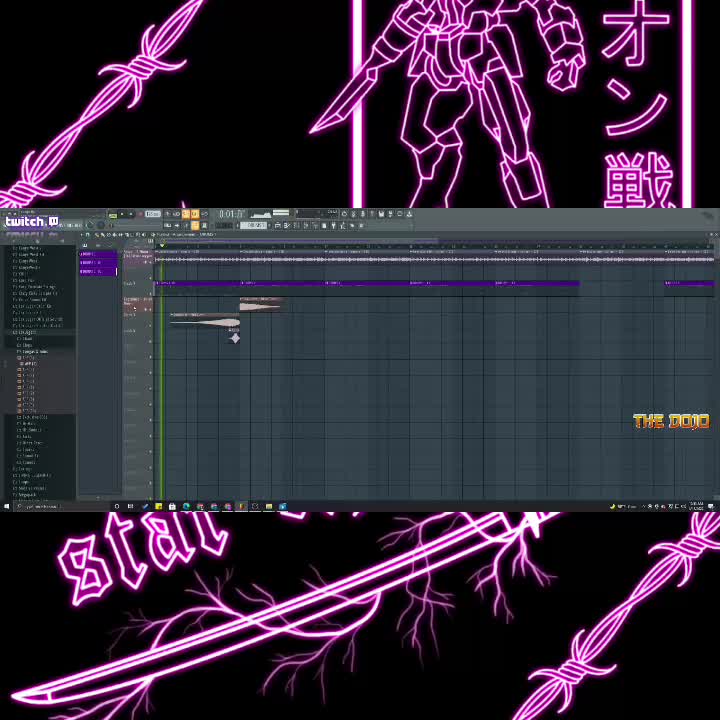Screen dimensions: 720x720
Task: Toggle the green Pattern/Song mode button
Action: tap(113, 214)
